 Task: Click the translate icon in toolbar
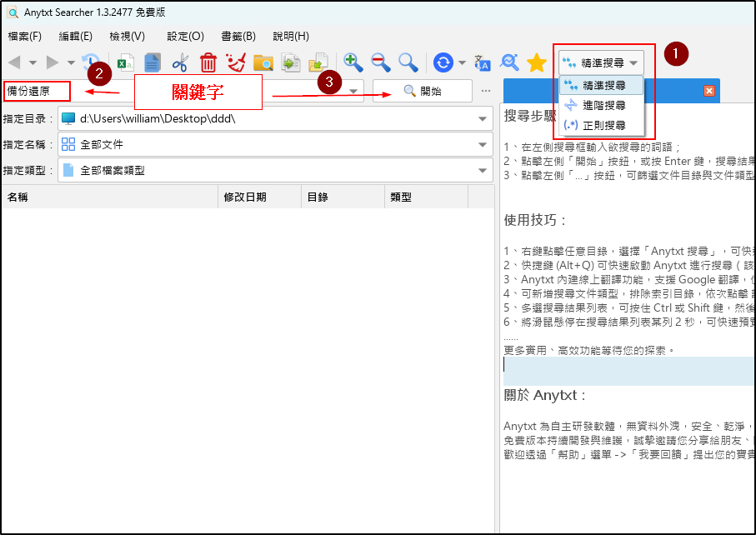coord(483,62)
